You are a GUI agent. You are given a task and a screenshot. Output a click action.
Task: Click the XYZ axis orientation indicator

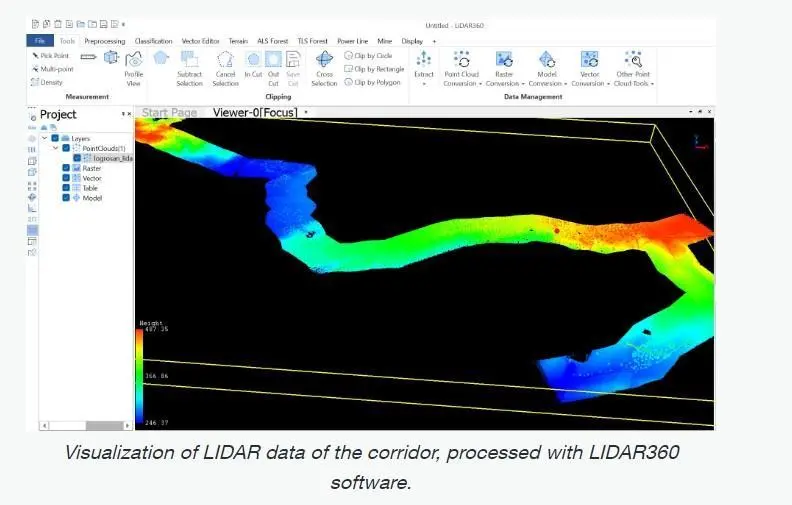tap(700, 142)
